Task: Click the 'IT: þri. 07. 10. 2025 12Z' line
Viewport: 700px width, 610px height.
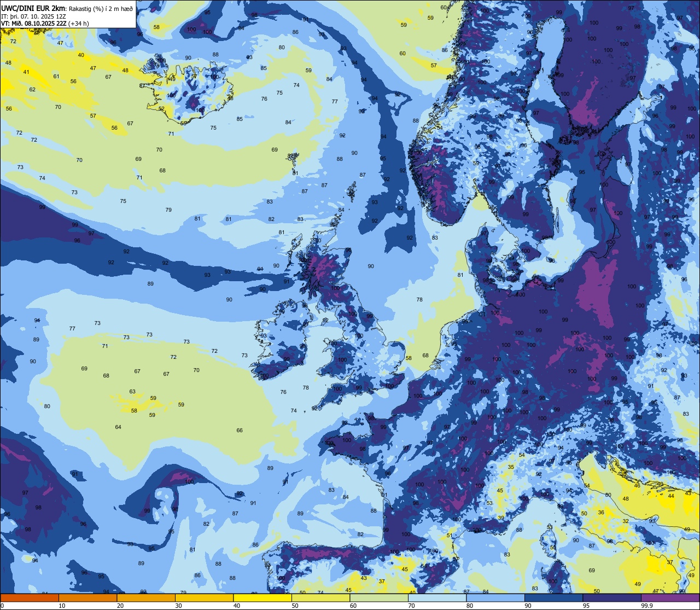Action: tap(32, 16)
